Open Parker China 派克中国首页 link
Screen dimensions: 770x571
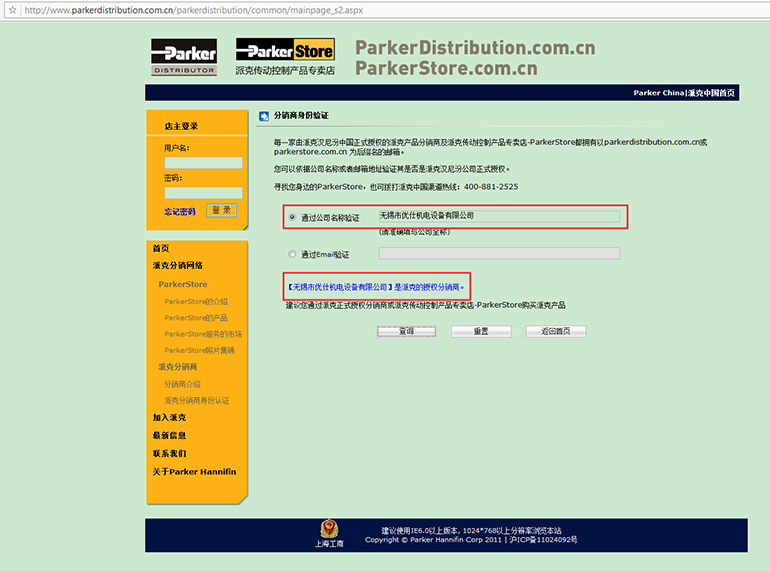tap(684, 93)
